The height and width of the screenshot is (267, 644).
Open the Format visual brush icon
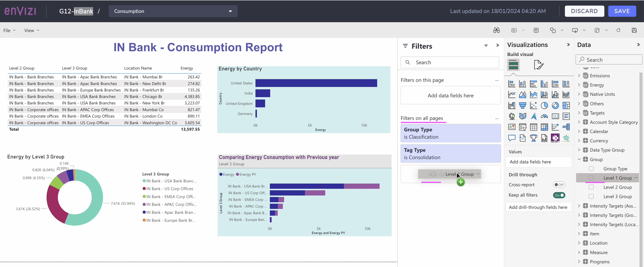539,65
